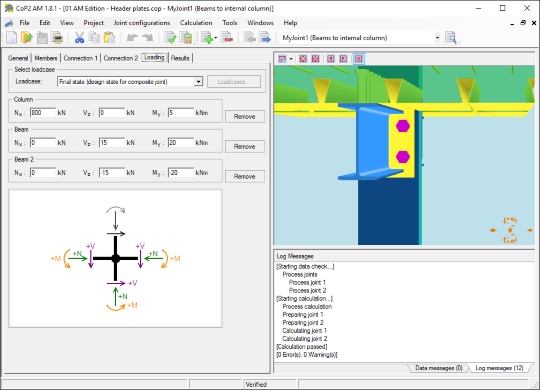Screen dimensions: 540x390
Task: Click the verify data green checkmark icon
Action: coord(170,38)
